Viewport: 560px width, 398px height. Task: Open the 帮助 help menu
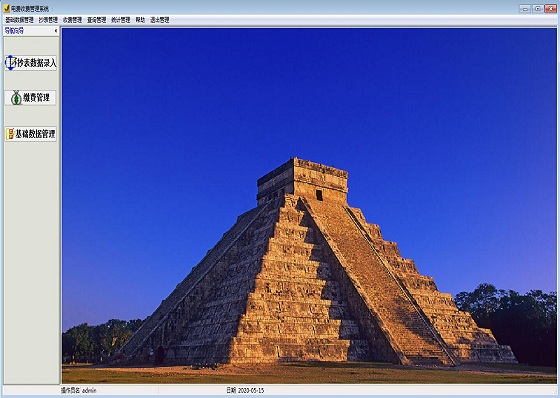tap(140, 20)
